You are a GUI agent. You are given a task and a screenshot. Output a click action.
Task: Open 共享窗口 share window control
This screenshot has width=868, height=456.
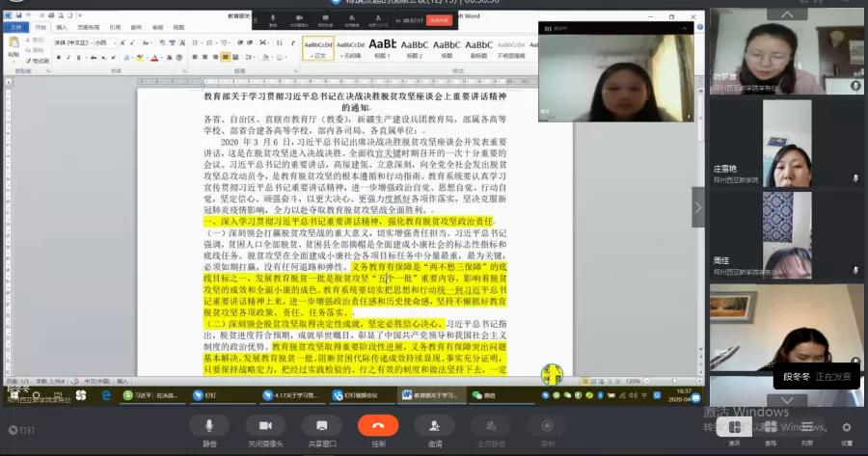tap(321, 425)
